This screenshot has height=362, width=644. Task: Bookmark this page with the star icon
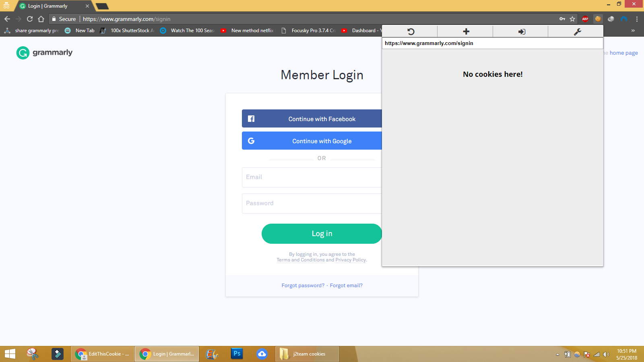point(572,19)
